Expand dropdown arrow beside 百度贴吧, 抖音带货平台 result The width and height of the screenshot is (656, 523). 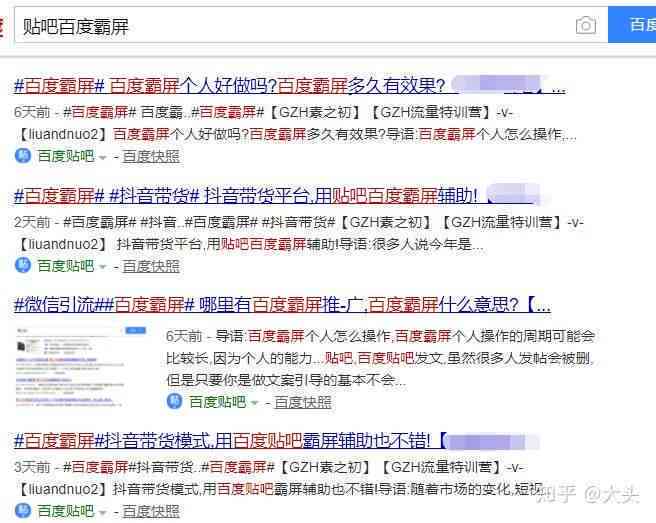click(x=102, y=267)
